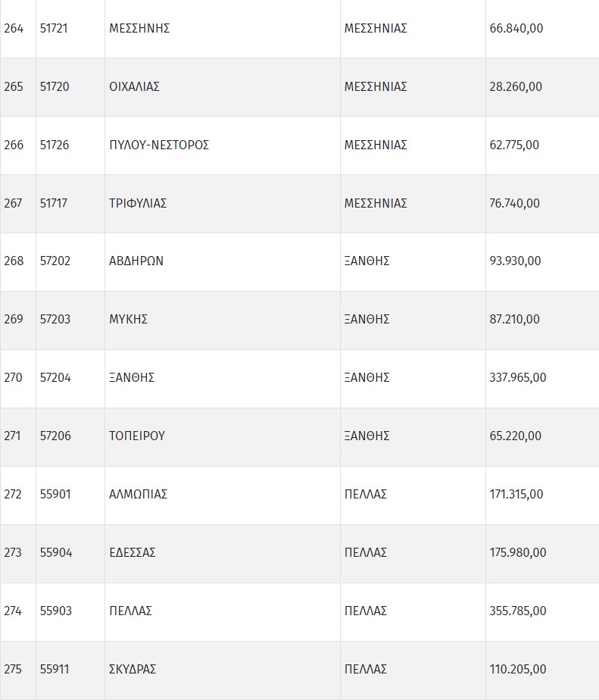Screen dimensions: 599x700
Task: Select the ΤΡΙΦΥΛΙΑΣ municipality entry
Action: [138, 203]
